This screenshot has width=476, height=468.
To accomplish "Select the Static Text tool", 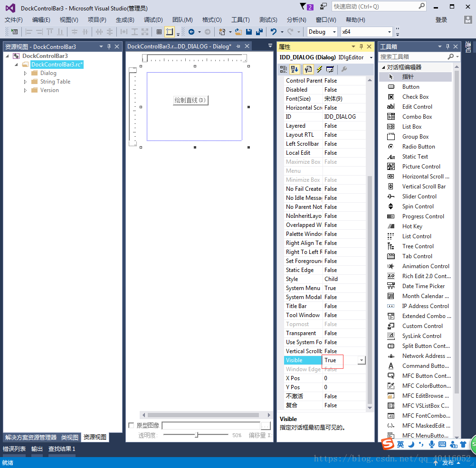I will tap(416, 157).
